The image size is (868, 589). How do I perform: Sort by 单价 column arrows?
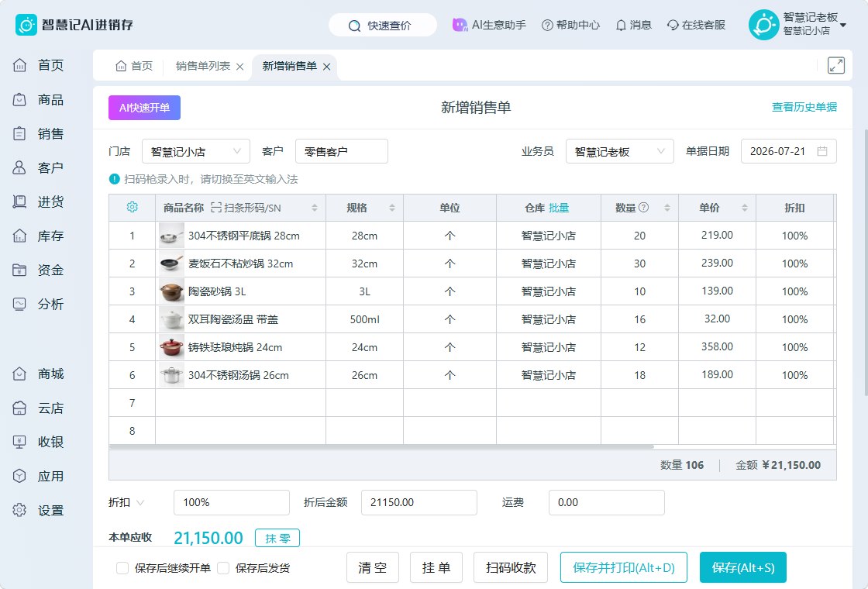(745, 208)
